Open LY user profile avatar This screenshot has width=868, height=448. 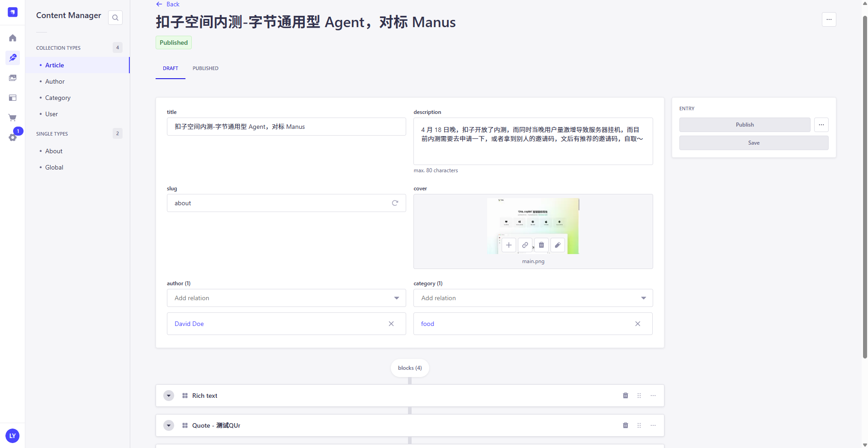[x=13, y=436]
